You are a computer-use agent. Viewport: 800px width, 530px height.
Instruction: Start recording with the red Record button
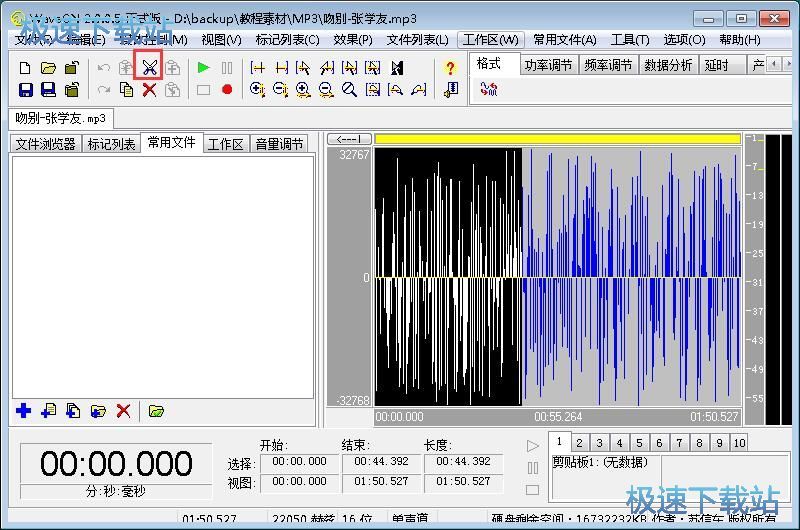coord(227,90)
